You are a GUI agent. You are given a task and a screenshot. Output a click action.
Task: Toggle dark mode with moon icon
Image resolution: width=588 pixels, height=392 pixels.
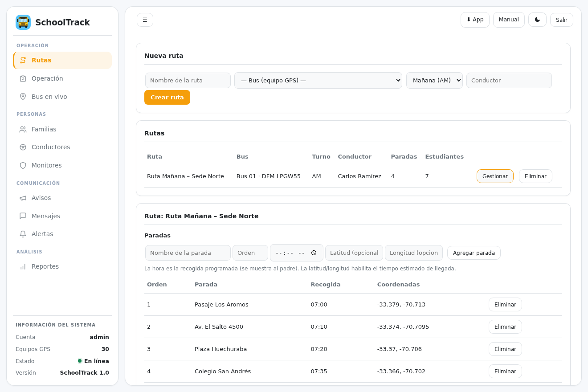(x=537, y=20)
